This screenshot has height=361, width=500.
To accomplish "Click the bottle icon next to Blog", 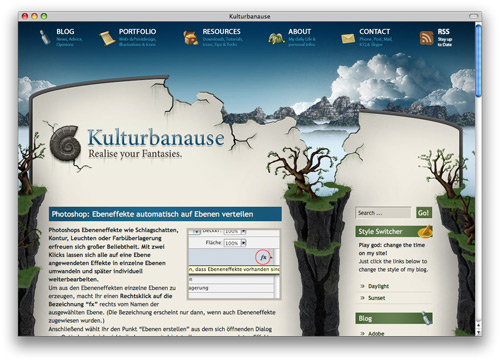I will (x=44, y=37).
